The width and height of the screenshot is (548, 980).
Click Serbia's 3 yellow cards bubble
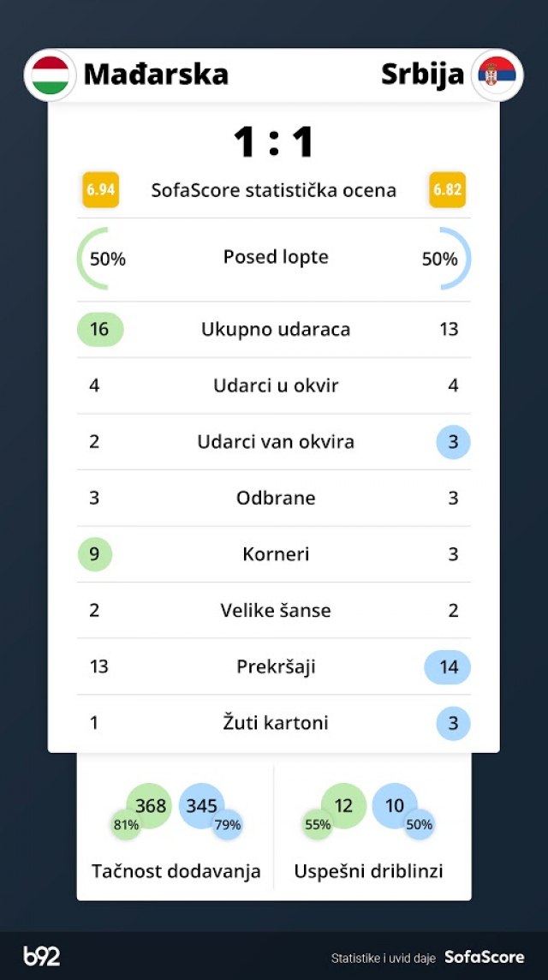(x=453, y=723)
